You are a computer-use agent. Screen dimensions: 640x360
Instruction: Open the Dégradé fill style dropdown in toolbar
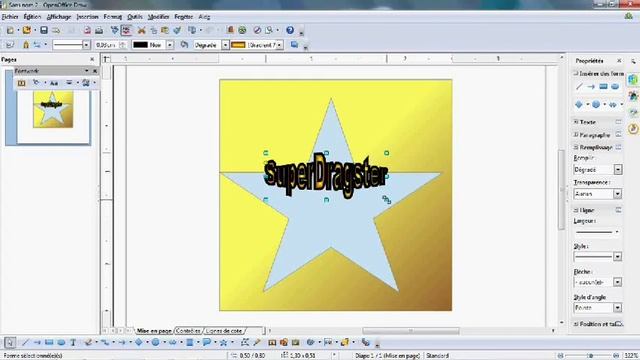(225, 45)
